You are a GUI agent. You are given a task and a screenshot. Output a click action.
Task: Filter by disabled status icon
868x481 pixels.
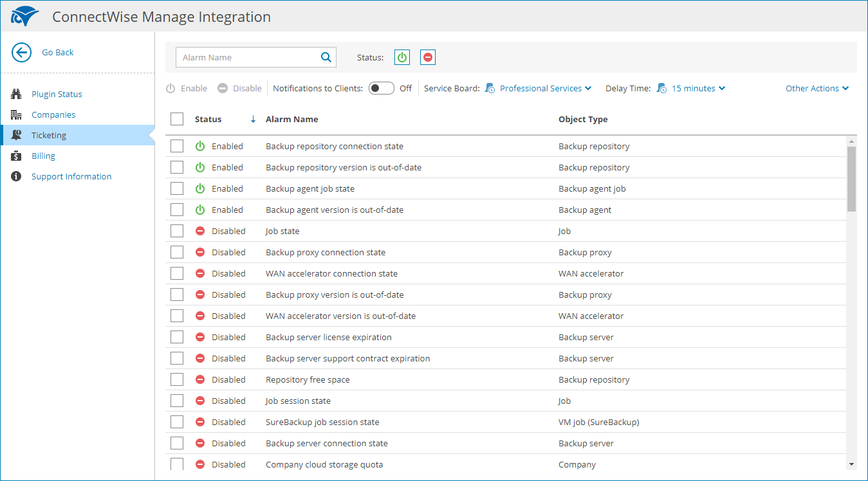(x=428, y=57)
